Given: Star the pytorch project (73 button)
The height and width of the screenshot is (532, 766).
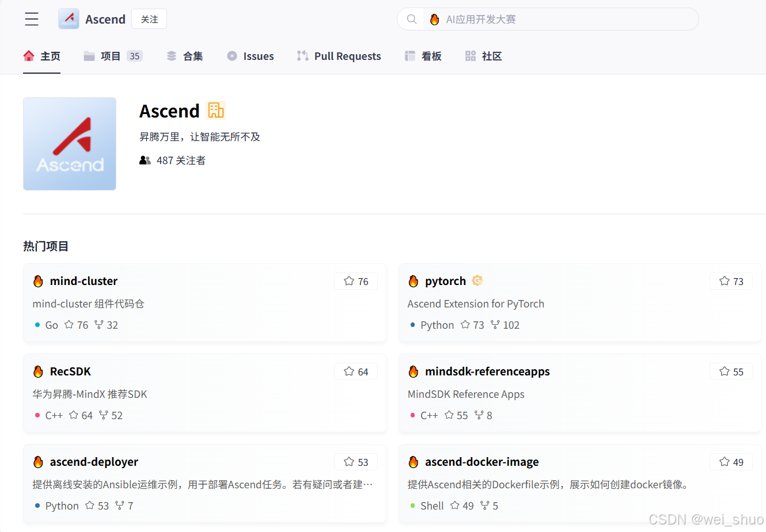Looking at the screenshot, I should pos(731,281).
